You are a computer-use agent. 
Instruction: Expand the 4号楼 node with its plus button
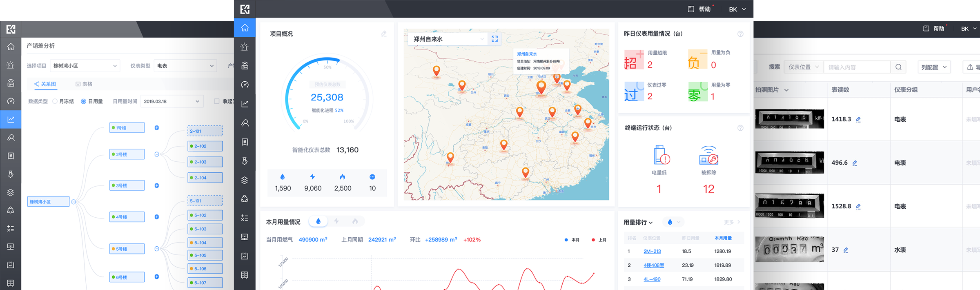157,217
